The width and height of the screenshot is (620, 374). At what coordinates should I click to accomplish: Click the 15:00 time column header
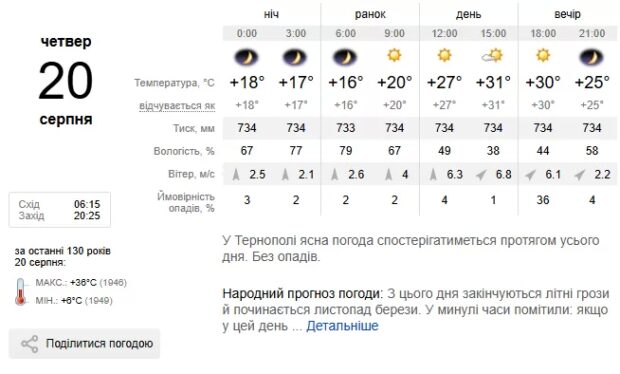click(493, 33)
